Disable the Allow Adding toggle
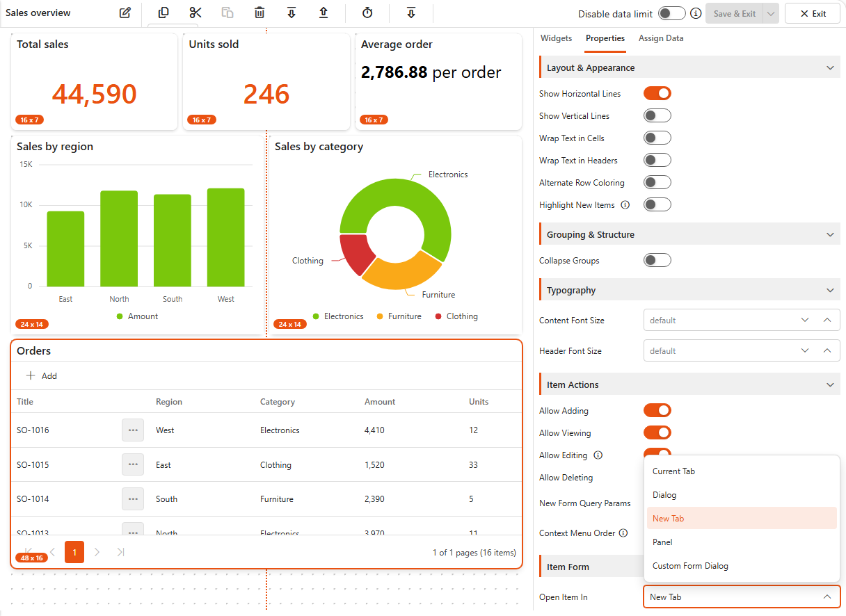Image resolution: width=846 pixels, height=616 pixels. 657,410
